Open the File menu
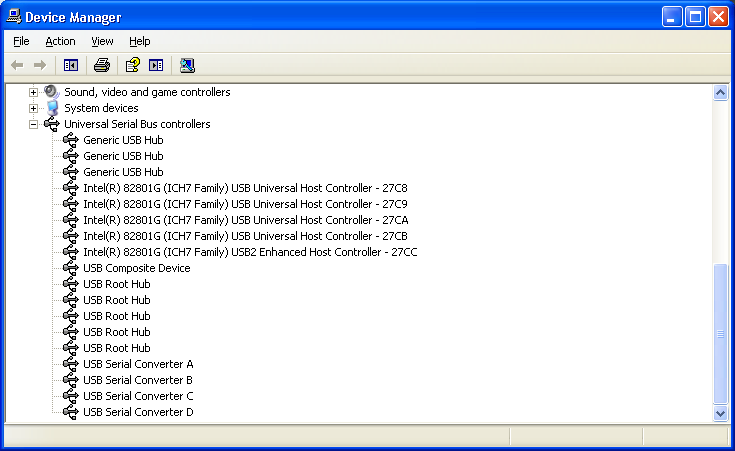The width and height of the screenshot is (735, 451). click(21, 41)
